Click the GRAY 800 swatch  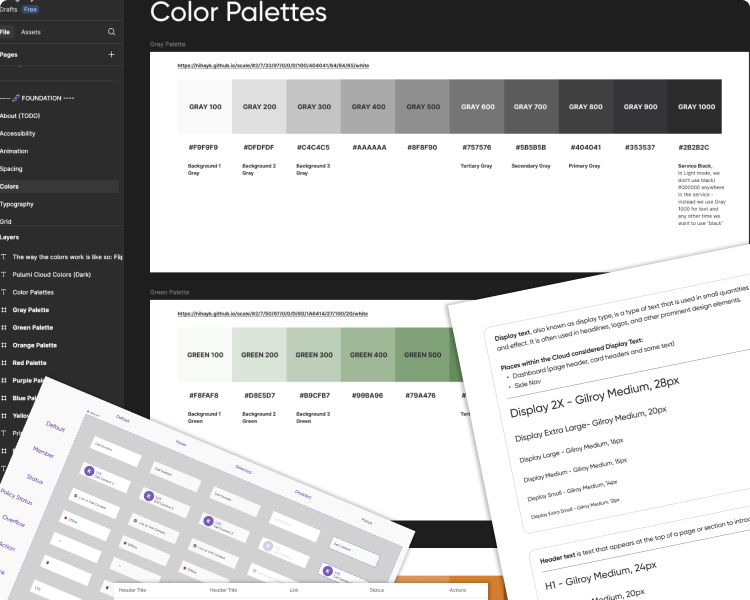(586, 107)
